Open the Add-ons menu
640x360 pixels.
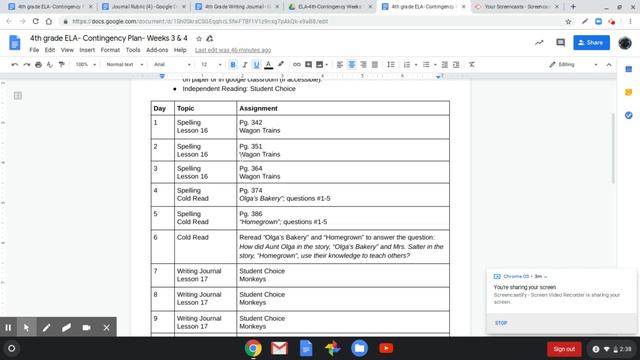(157, 50)
